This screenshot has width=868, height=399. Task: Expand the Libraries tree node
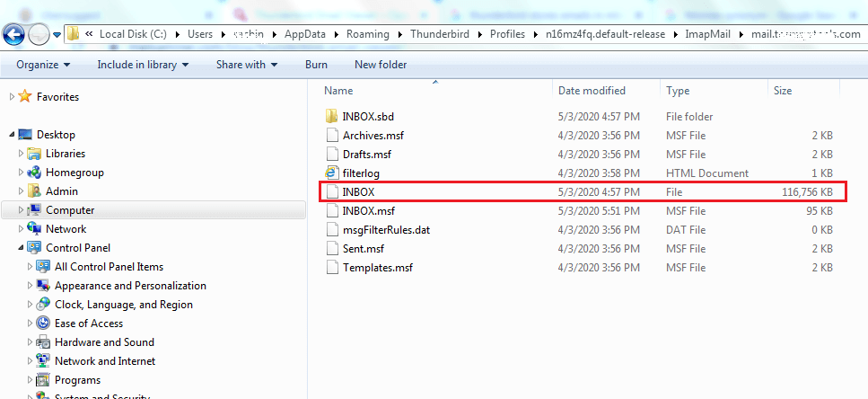click(21, 154)
